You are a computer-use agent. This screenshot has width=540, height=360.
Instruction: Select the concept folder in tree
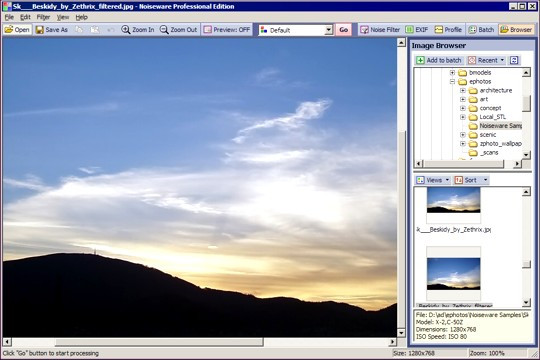490,108
